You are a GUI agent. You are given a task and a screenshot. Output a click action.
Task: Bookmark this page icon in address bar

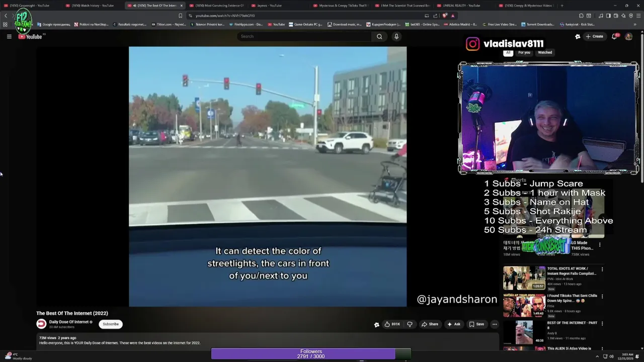(180, 16)
